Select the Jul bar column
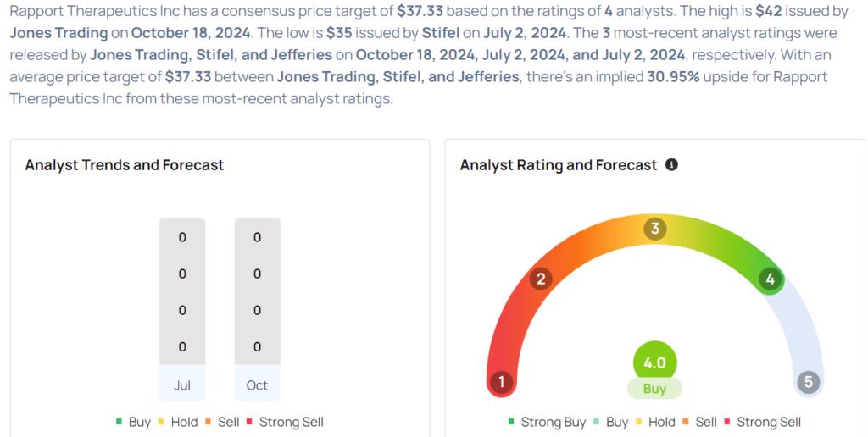 click(x=182, y=310)
